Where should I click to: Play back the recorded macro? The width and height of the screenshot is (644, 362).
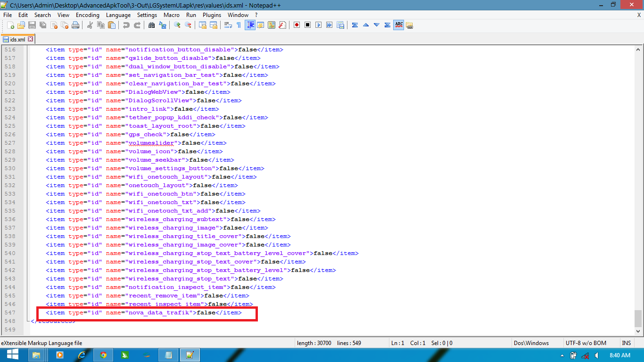click(x=318, y=25)
